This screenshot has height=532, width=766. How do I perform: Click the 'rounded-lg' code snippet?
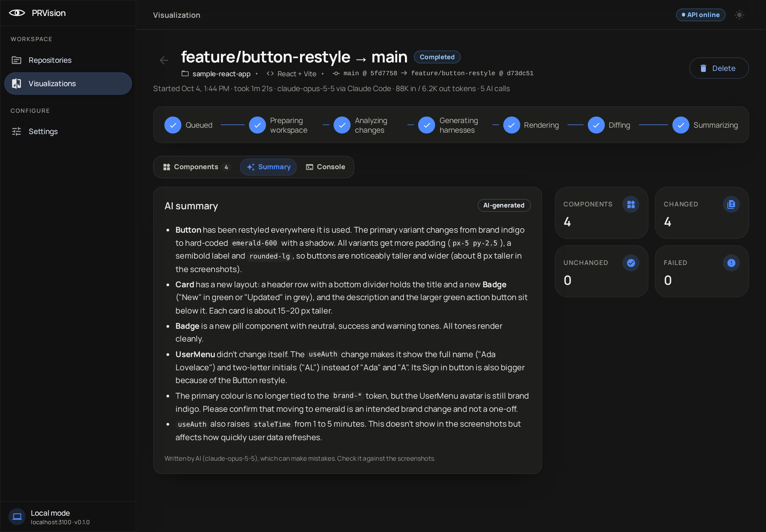pos(270,256)
